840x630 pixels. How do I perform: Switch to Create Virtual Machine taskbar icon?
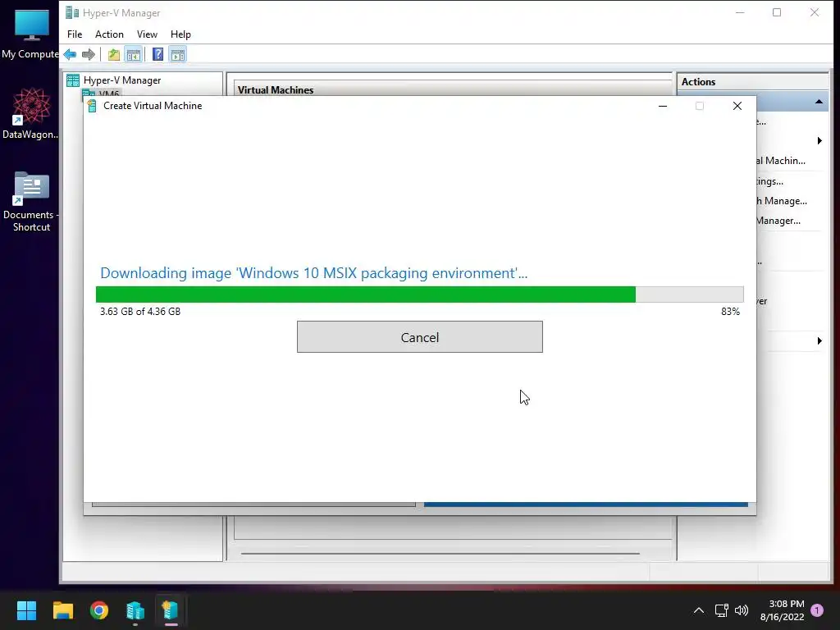point(171,610)
